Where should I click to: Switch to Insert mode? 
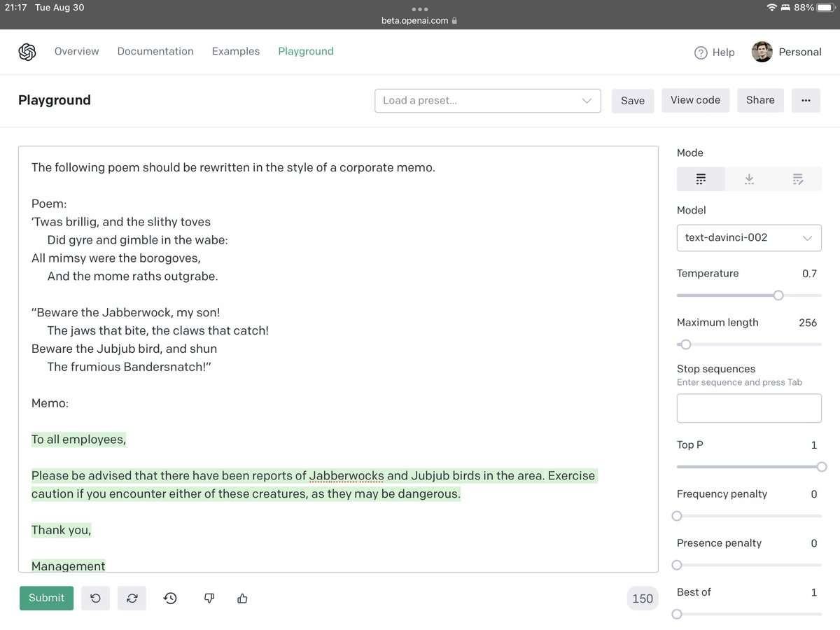(x=749, y=180)
